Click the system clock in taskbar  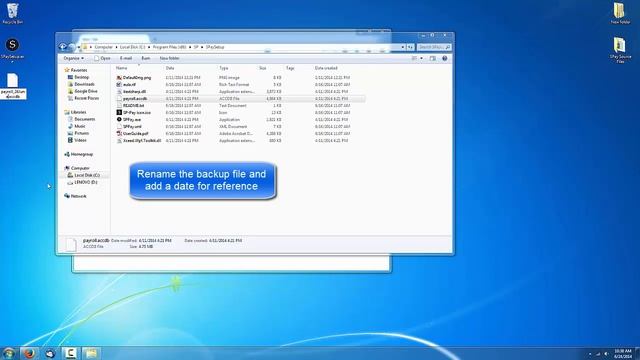coord(623,353)
